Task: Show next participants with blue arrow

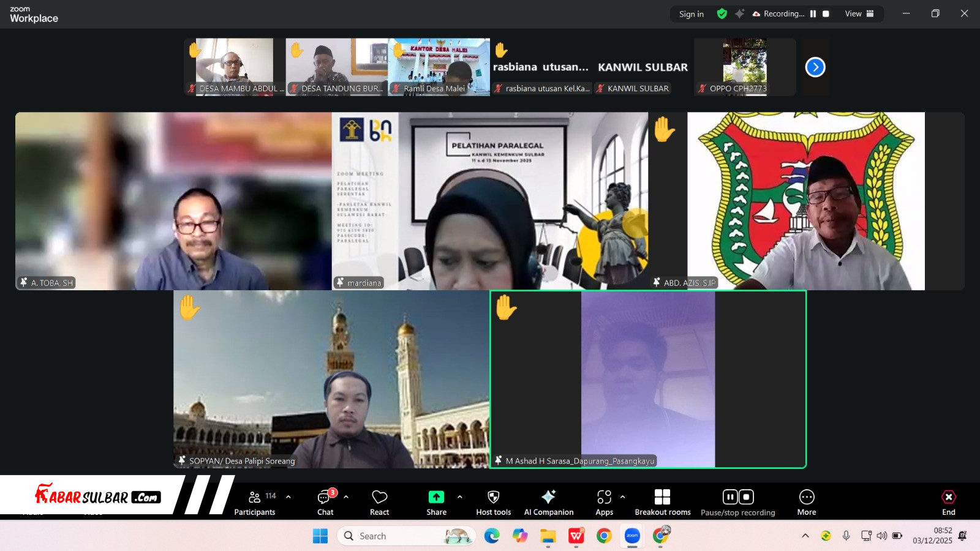Action: (x=815, y=67)
